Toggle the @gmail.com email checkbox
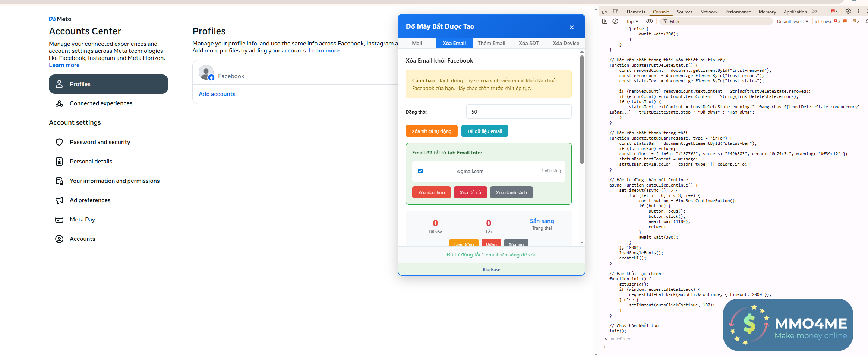 click(420, 171)
